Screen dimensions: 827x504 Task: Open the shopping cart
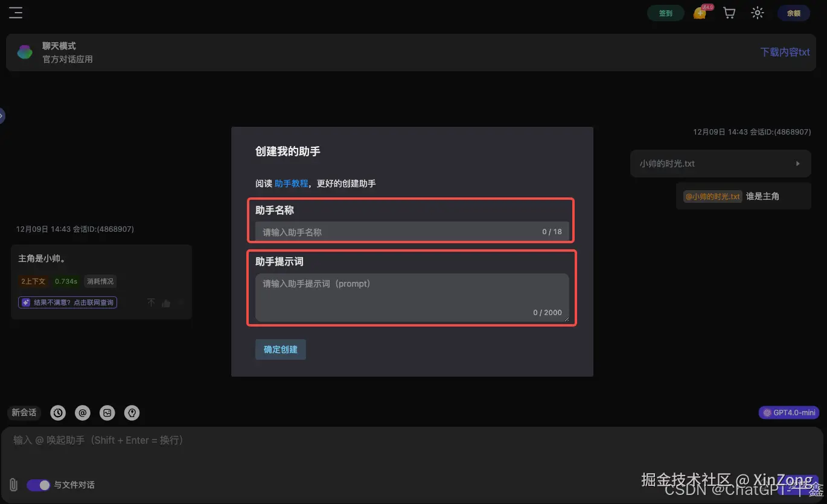[729, 13]
